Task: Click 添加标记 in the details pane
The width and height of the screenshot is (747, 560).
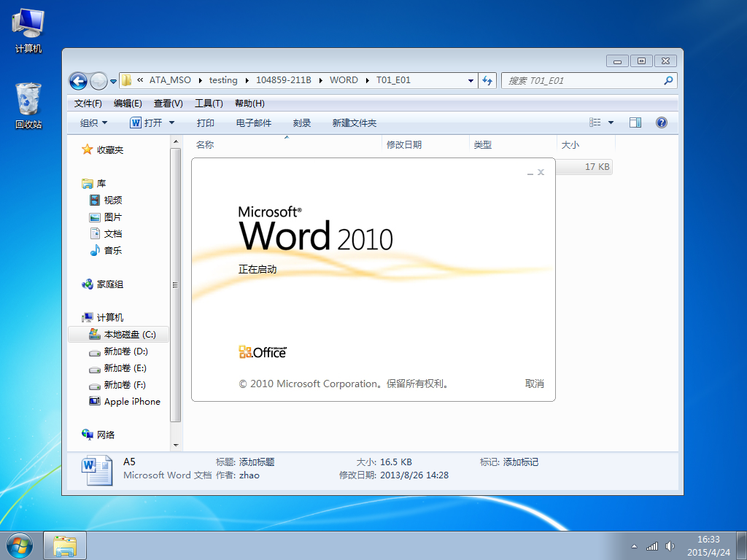Action: click(x=521, y=462)
